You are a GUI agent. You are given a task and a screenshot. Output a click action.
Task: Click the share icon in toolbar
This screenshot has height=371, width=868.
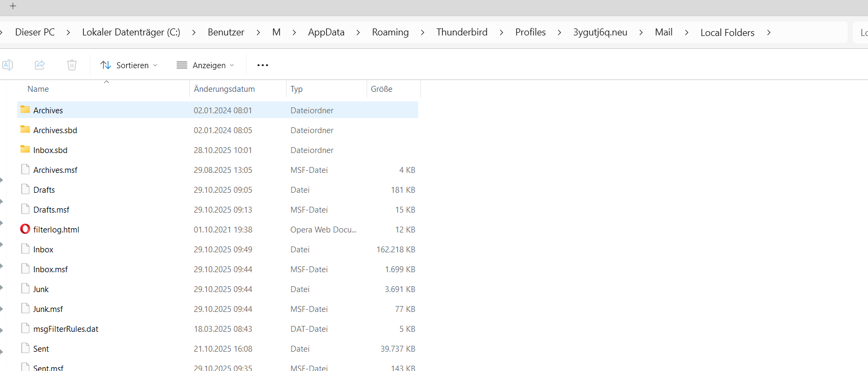[40, 65]
